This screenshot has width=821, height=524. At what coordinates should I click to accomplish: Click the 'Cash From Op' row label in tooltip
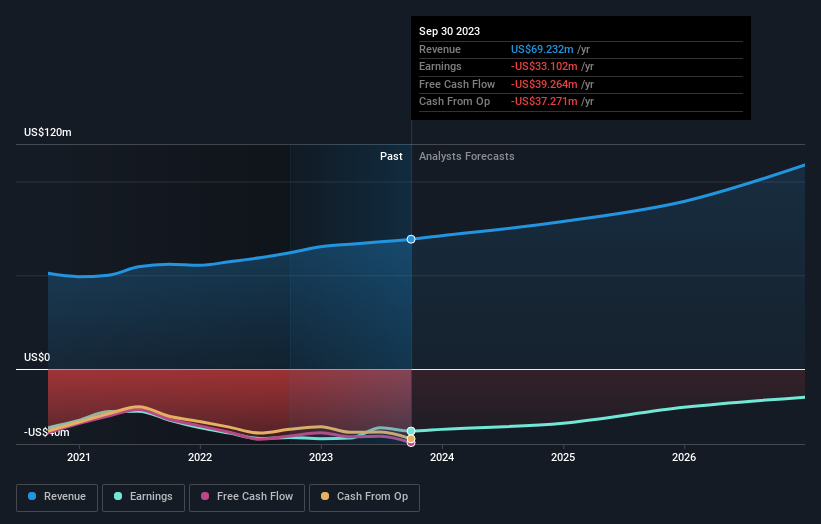click(454, 102)
